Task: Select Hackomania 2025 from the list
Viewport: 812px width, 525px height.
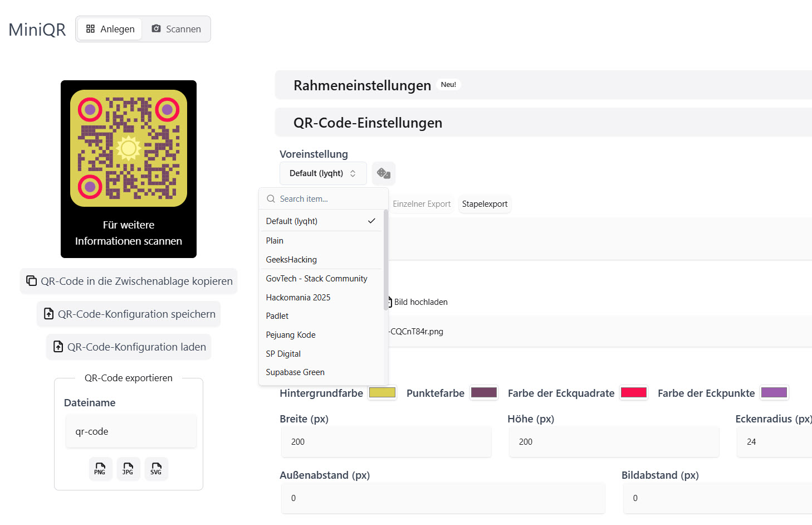Action: (298, 298)
